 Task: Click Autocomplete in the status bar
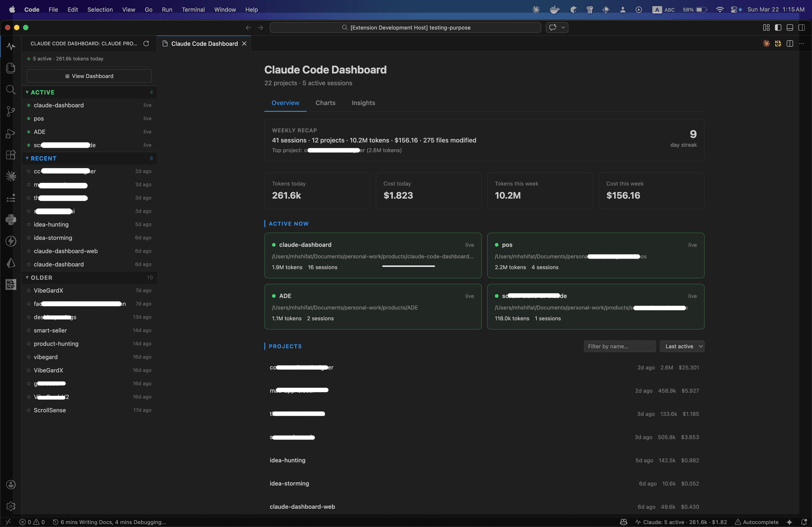coord(756,522)
